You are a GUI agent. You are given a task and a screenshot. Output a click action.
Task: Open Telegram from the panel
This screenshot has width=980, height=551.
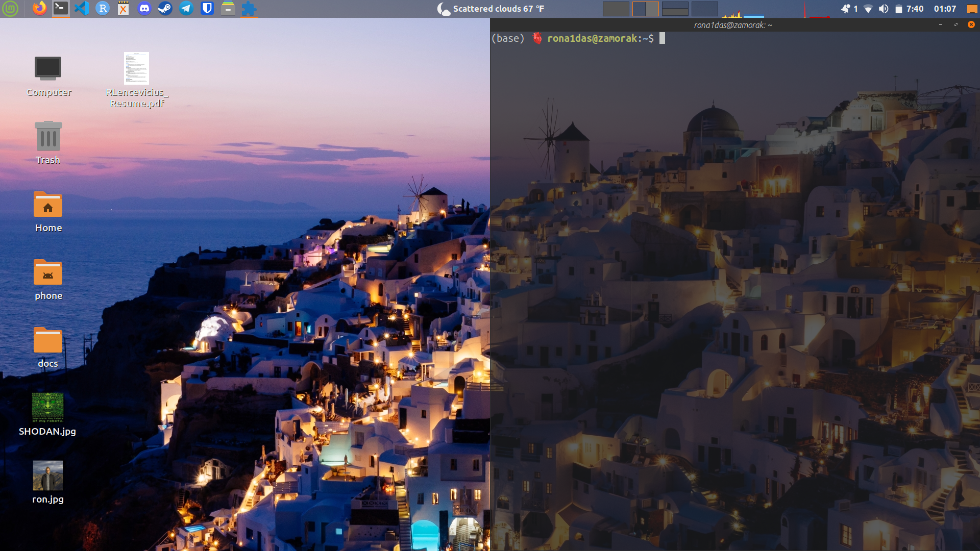click(x=186, y=9)
